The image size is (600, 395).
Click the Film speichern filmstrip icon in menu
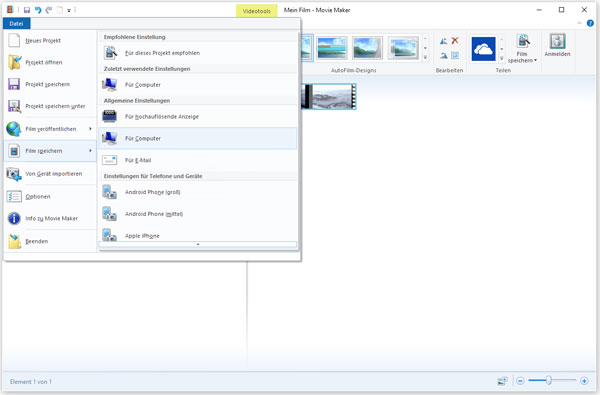click(14, 151)
